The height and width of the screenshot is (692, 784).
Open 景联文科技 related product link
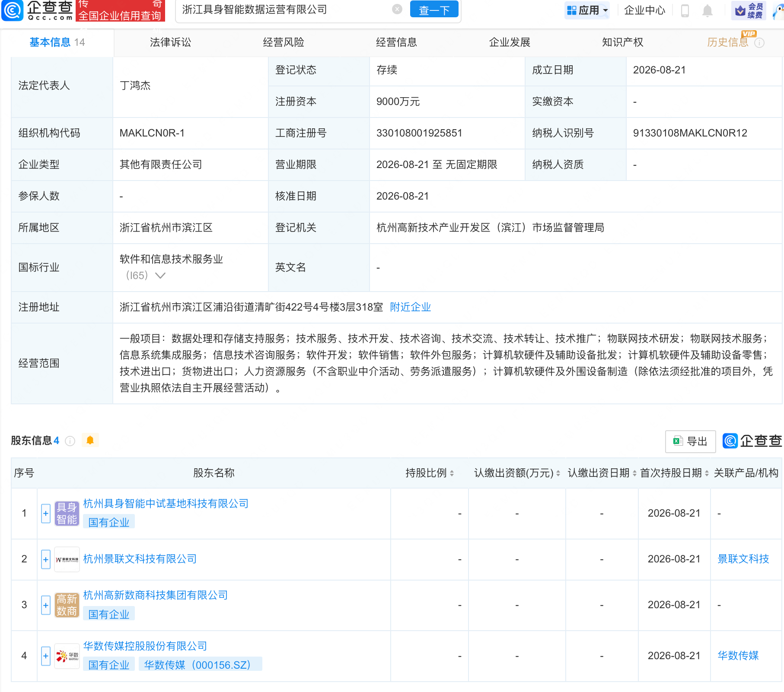coord(743,559)
